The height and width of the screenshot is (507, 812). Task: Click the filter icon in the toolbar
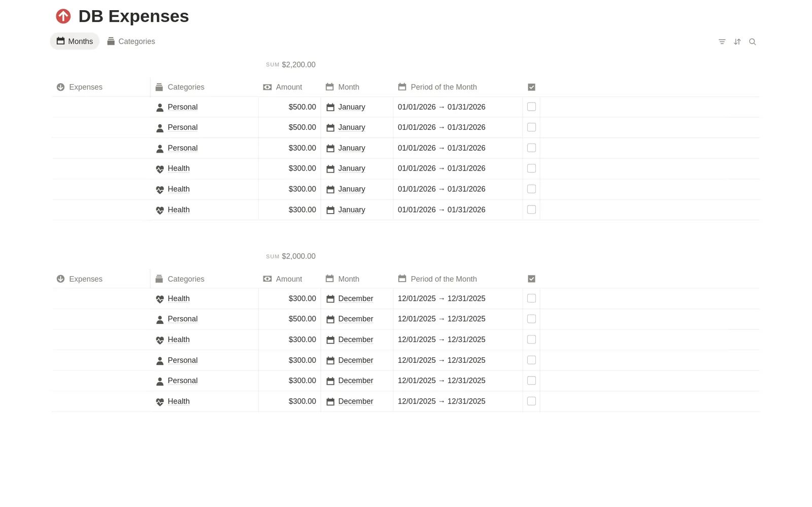722,42
